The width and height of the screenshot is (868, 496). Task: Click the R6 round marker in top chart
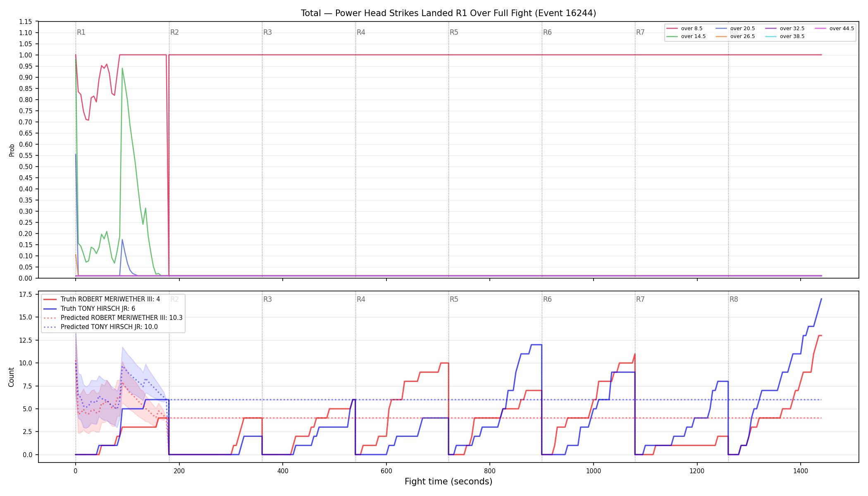tap(547, 32)
